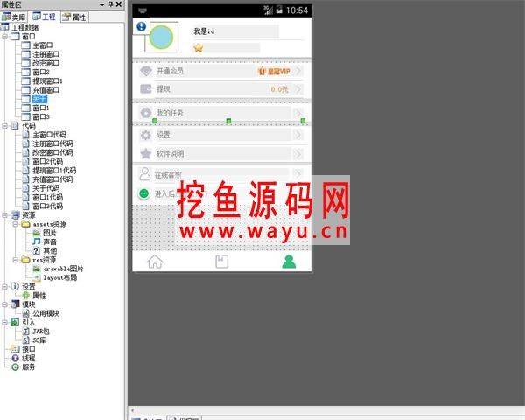
Task: Select 改密窗口 in the project tree
Action: coord(45,63)
